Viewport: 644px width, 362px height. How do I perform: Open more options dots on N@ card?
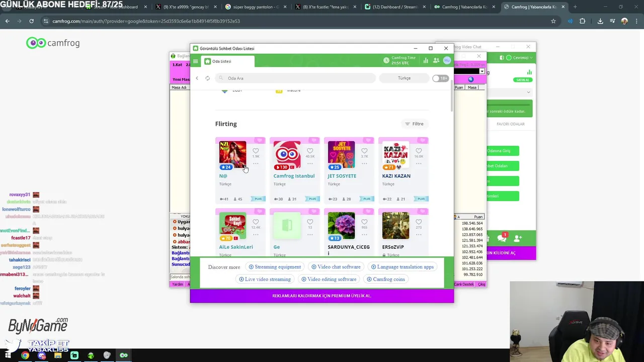256,163
